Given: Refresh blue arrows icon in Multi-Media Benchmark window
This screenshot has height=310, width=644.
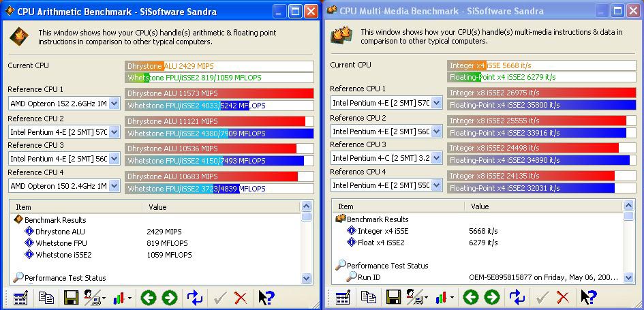Looking at the screenshot, I should 517,297.
